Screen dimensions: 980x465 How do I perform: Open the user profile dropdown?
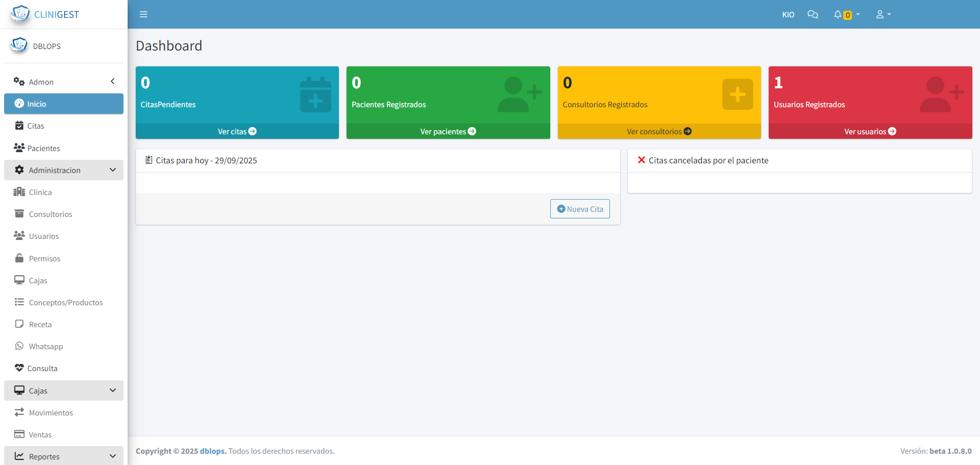[883, 14]
